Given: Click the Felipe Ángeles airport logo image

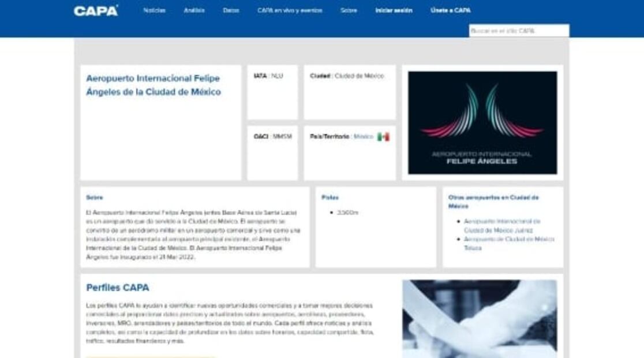Looking at the screenshot, I should [x=482, y=122].
